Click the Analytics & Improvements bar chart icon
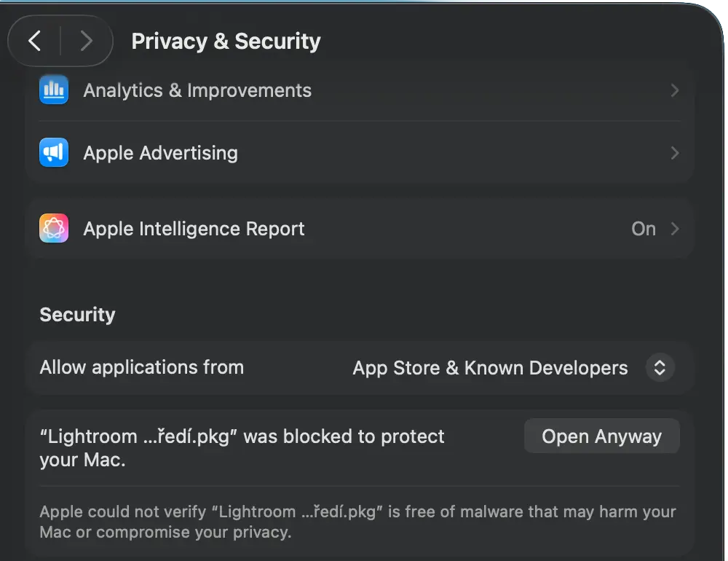Screen dimensions: 728x561 pyautogui.click(x=54, y=88)
